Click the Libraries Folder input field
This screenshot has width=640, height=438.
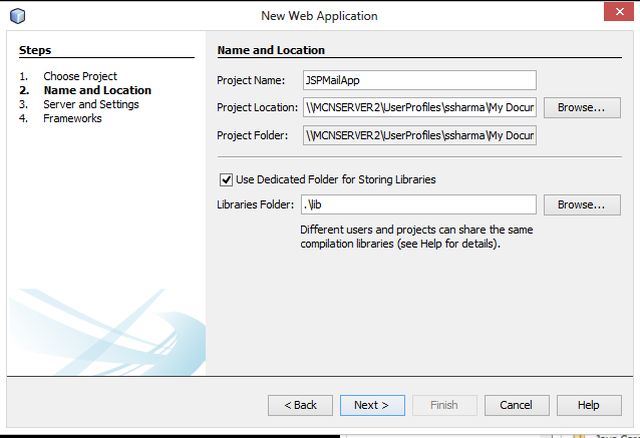419,205
